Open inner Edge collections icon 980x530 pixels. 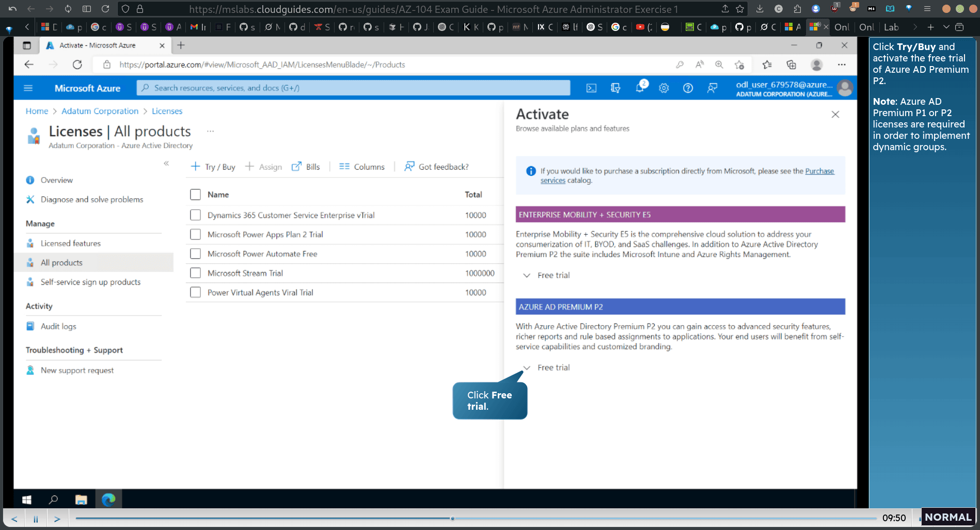coord(791,65)
